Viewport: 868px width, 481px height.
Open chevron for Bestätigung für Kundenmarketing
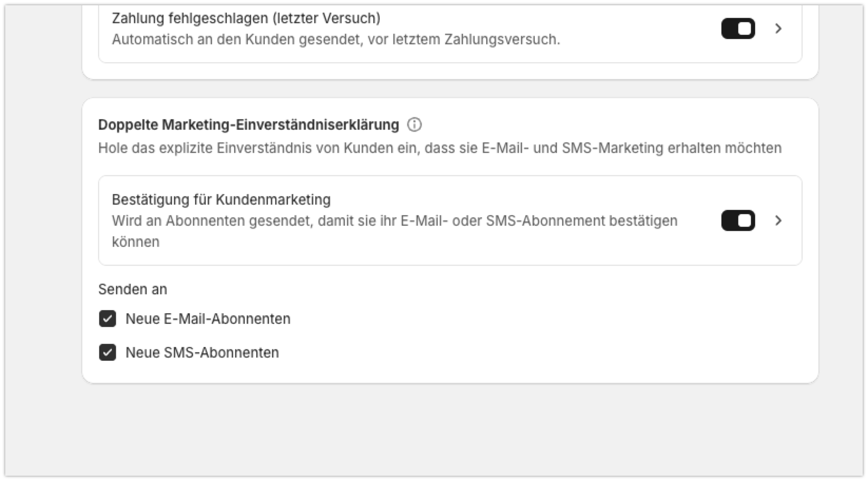pyautogui.click(x=778, y=220)
